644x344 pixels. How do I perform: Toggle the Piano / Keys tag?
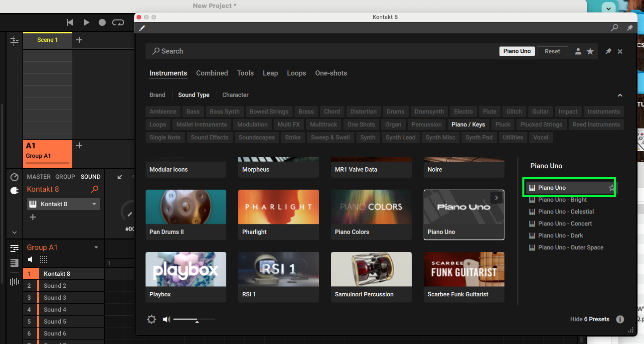pyautogui.click(x=468, y=124)
